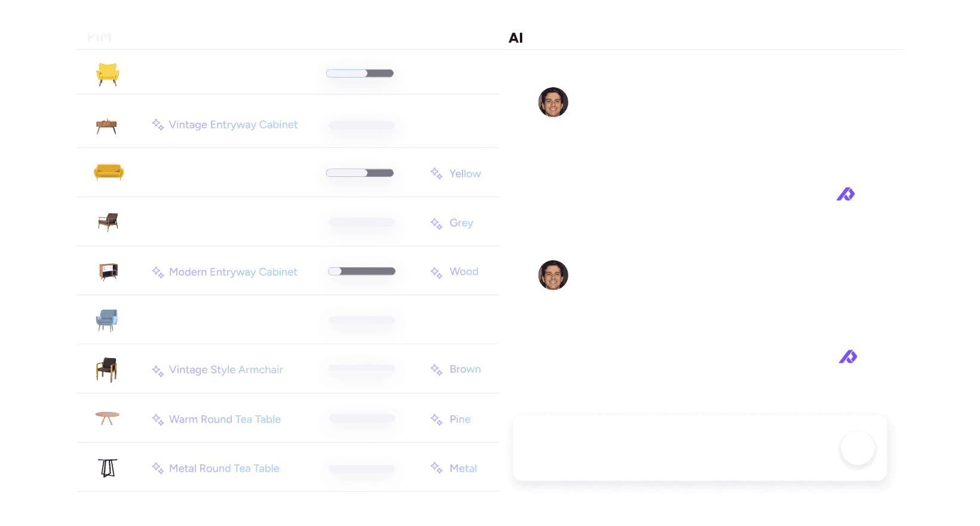980x526 pixels.
Task: Click the sparkle icon next to Metal
Action: 437,467
